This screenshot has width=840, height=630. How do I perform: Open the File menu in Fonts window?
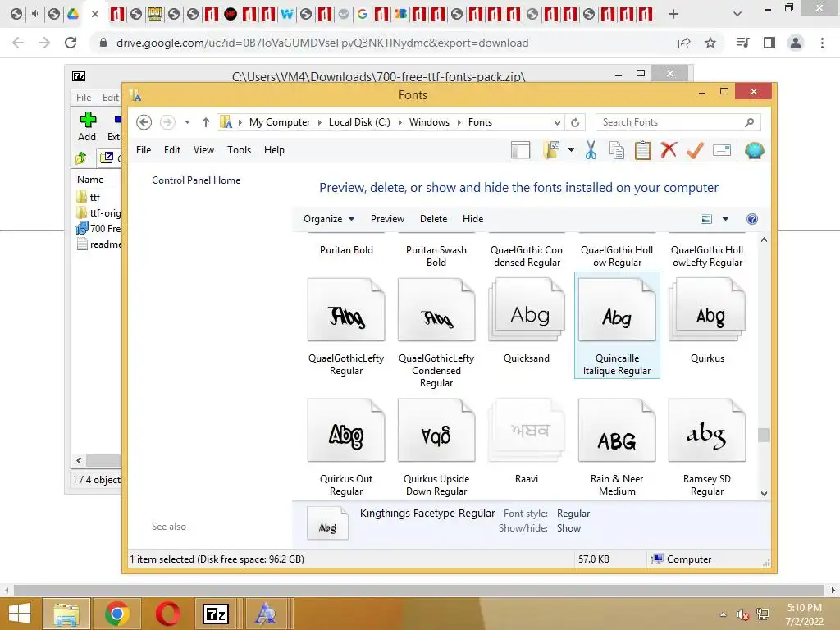[144, 150]
